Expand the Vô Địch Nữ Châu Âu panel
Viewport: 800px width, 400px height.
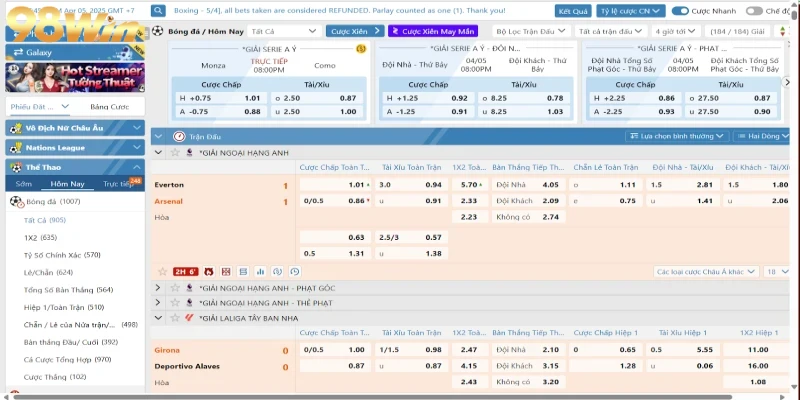[137, 128]
